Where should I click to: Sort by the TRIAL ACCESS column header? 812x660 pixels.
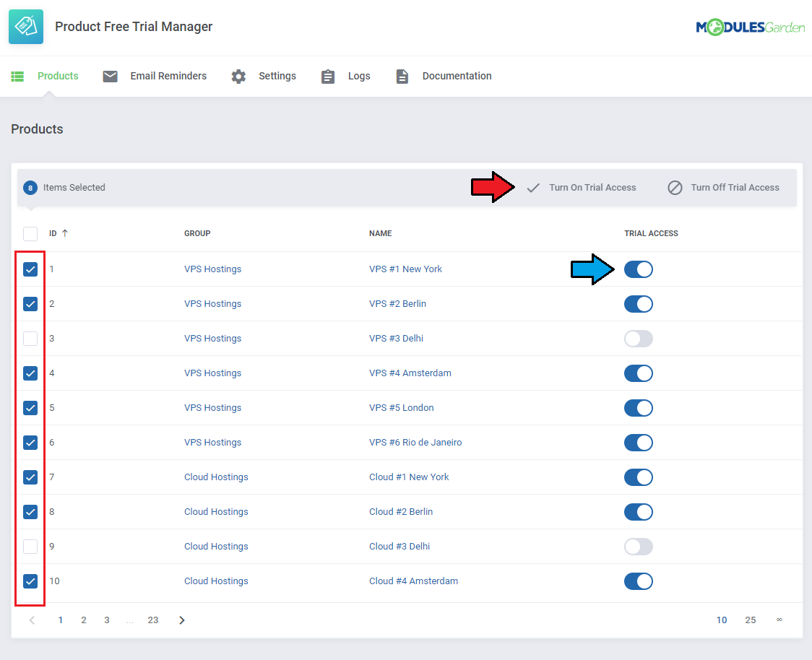pos(651,233)
